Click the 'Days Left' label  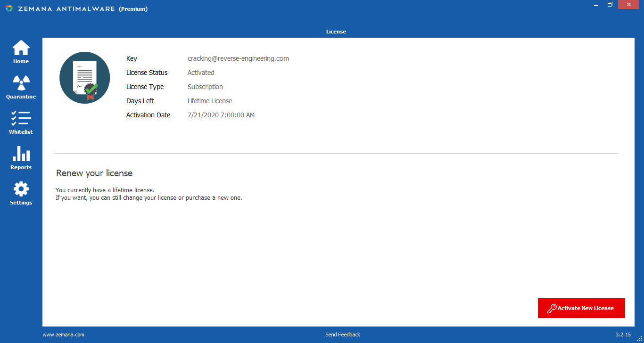(x=140, y=101)
